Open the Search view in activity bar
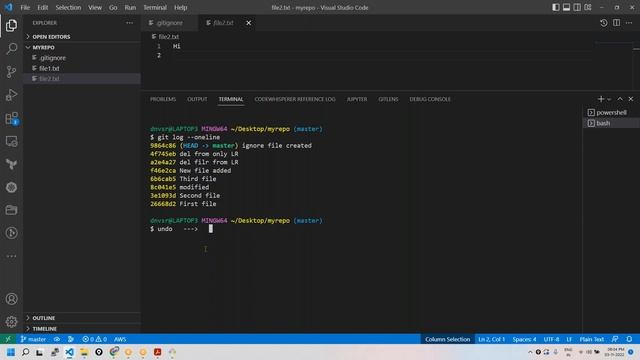Screen dimensions: 640x360 (x=11, y=49)
